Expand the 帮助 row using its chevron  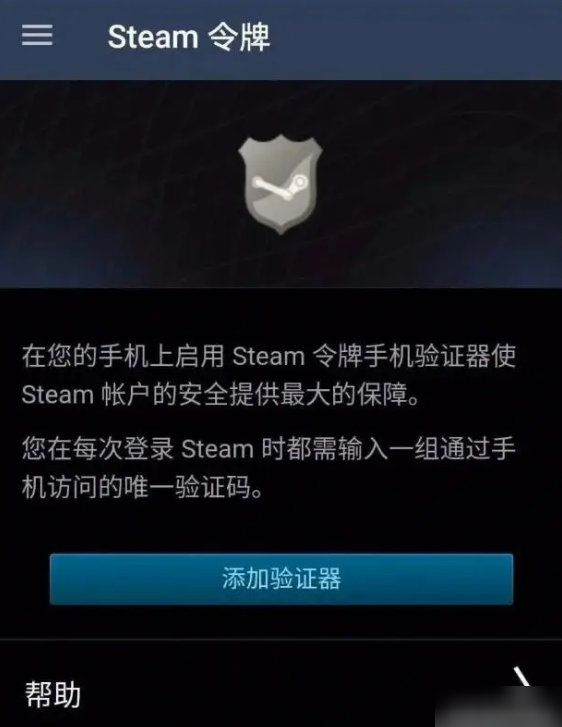521,678
